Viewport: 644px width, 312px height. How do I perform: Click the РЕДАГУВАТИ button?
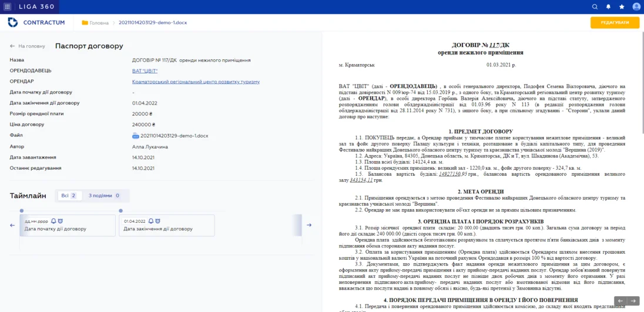tap(615, 22)
